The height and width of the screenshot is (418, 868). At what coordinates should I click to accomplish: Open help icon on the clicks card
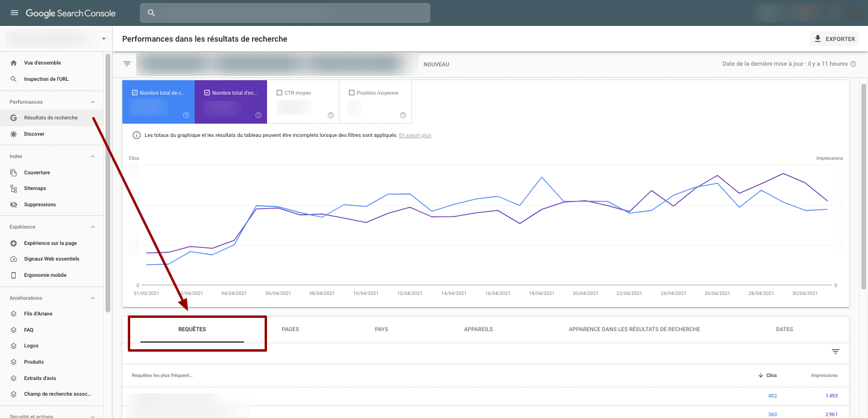(186, 115)
